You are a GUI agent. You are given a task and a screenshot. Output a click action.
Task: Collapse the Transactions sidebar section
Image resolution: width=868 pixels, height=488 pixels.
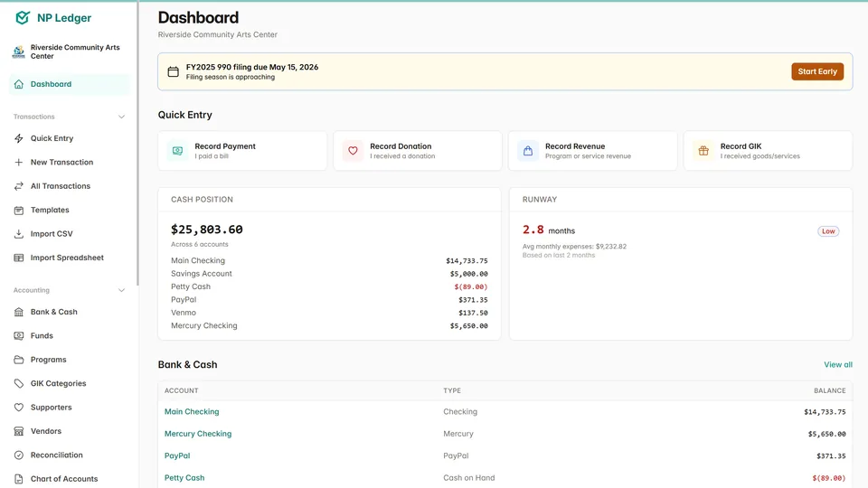(122, 117)
